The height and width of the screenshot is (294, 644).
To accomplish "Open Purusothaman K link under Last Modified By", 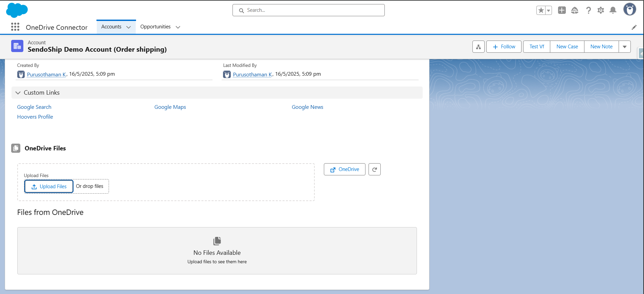I will pos(253,74).
